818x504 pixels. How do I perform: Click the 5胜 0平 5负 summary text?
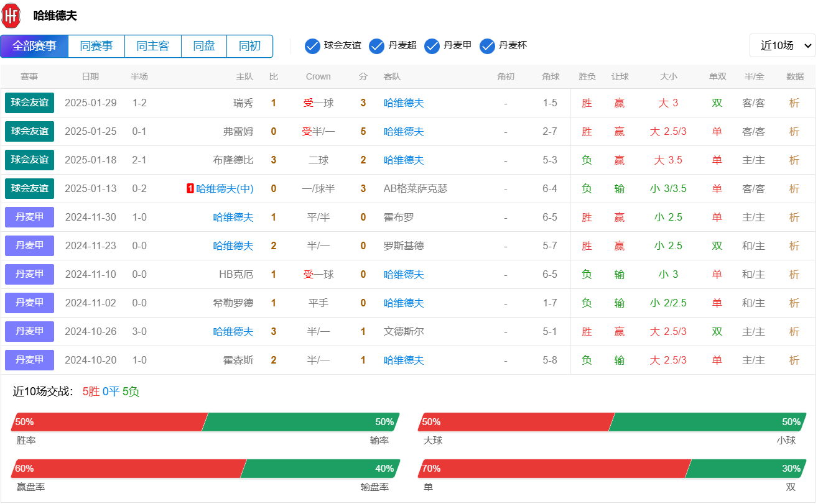(x=111, y=392)
